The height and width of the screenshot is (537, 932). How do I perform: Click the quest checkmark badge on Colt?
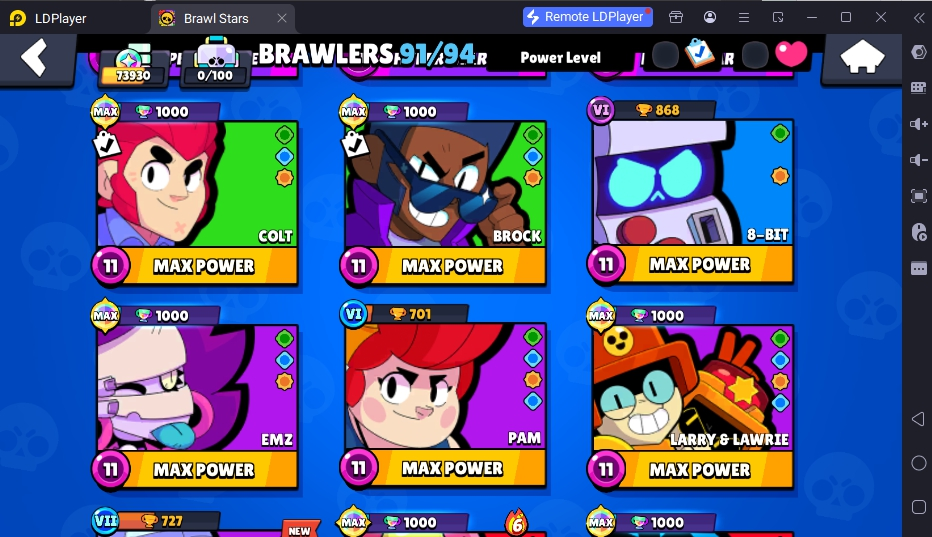coord(106,144)
